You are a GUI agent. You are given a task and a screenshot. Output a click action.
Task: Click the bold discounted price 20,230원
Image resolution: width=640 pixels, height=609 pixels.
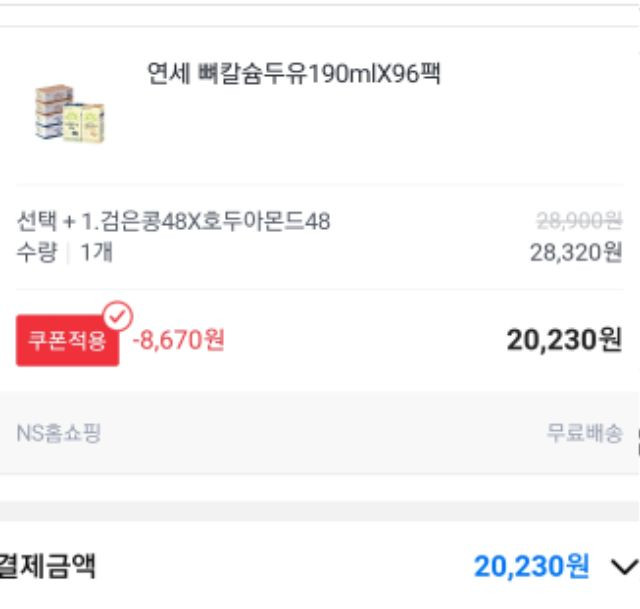(x=564, y=340)
